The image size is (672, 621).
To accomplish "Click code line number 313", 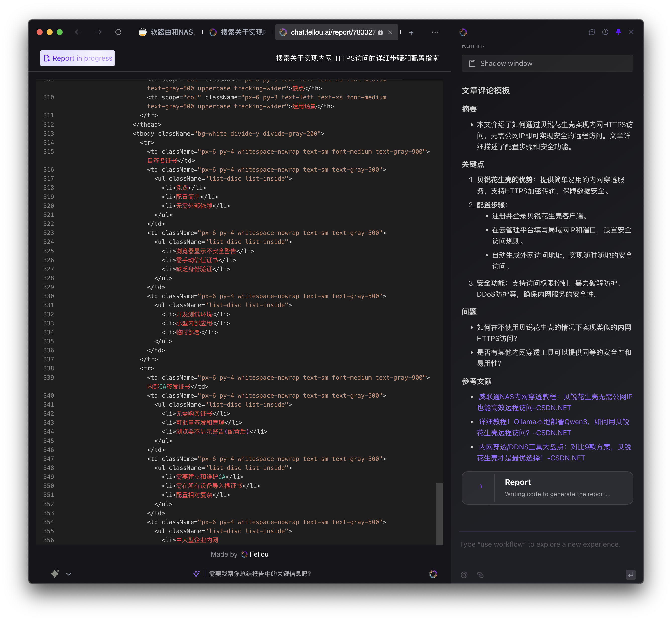I will click(x=48, y=133).
